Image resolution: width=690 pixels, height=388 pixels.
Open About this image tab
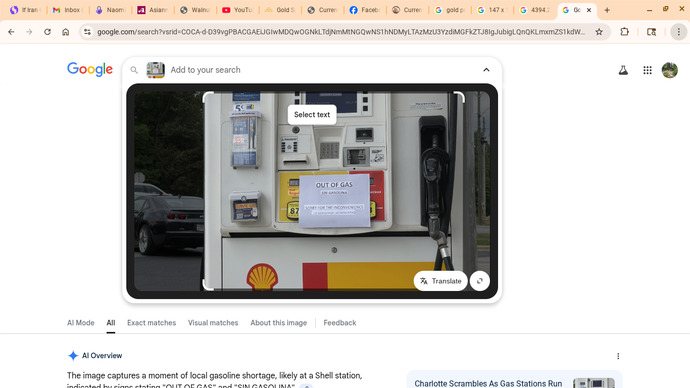click(x=279, y=323)
